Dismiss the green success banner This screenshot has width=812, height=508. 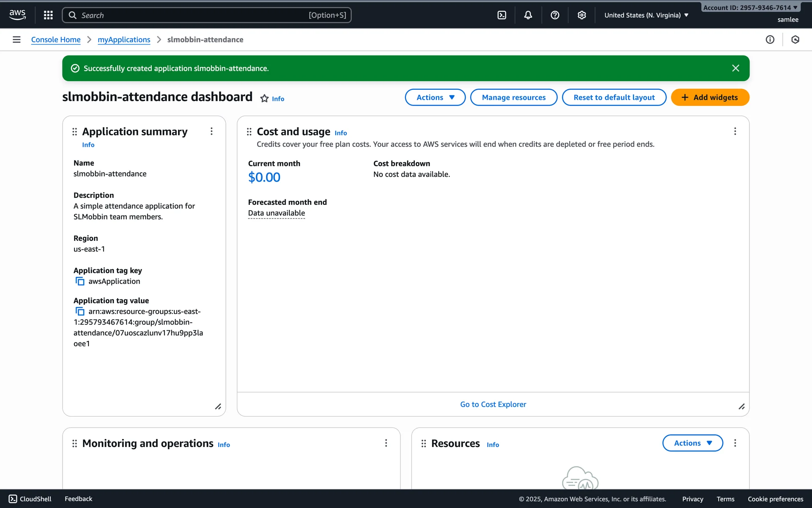735,68
